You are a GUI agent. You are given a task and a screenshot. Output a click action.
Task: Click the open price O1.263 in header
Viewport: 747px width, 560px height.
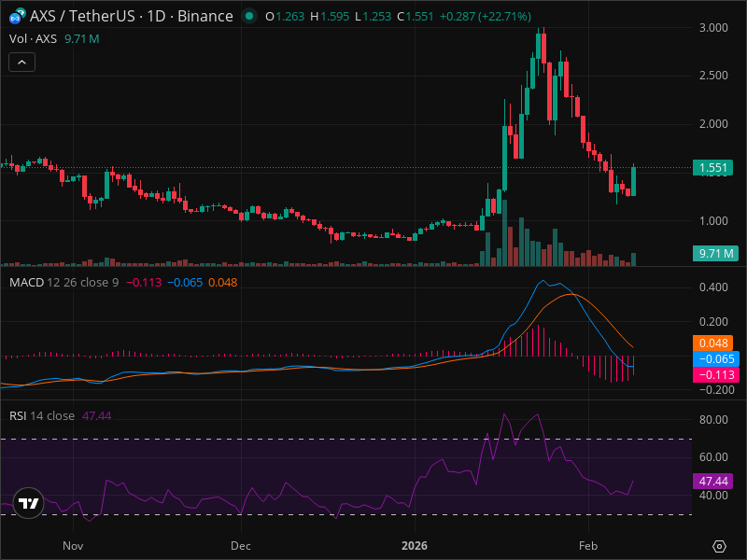click(285, 17)
